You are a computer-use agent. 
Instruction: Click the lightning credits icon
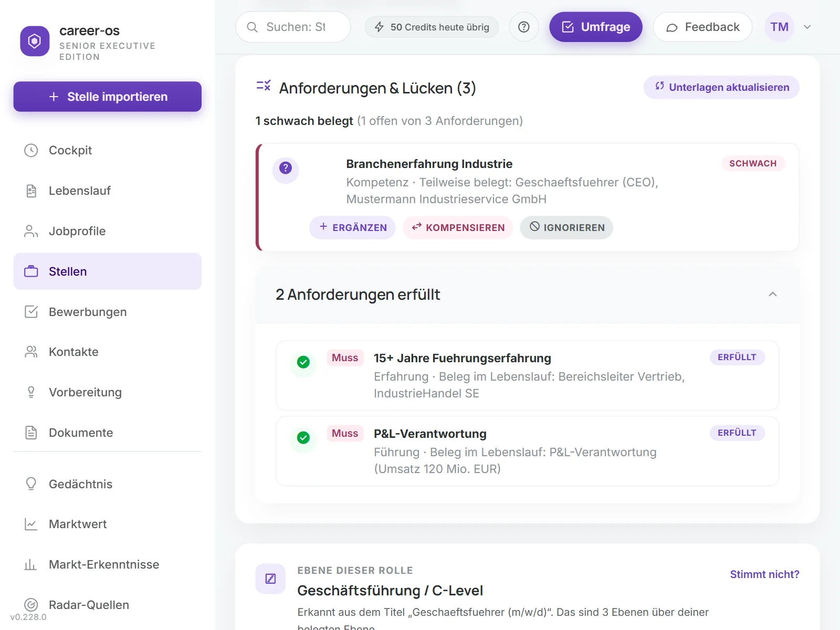(379, 27)
